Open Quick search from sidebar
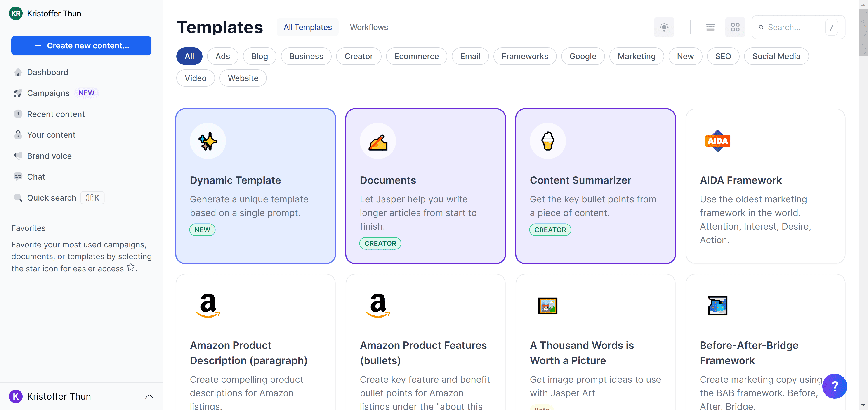The width and height of the screenshot is (868, 410). point(52,198)
